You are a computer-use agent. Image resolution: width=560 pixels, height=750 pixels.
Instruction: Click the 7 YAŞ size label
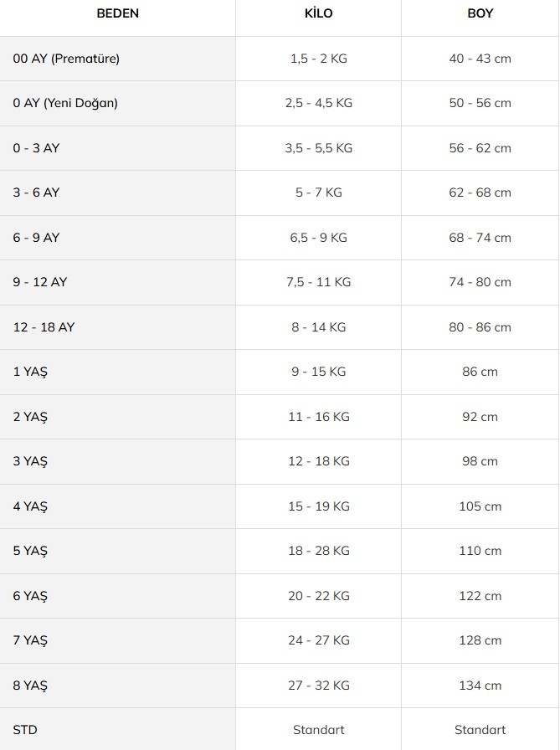[30, 641]
